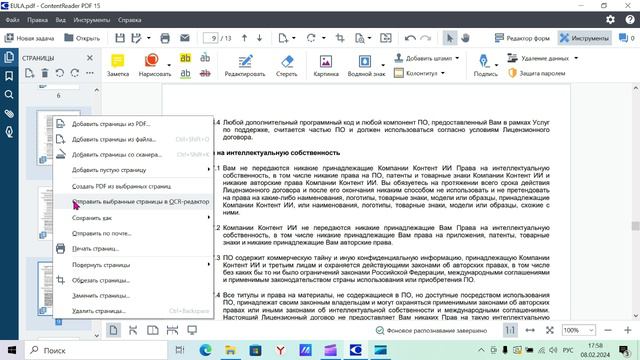The width and height of the screenshot is (640, 360).
Task: Open the digital signatures sidebar panel
Action: pyautogui.click(x=9, y=132)
